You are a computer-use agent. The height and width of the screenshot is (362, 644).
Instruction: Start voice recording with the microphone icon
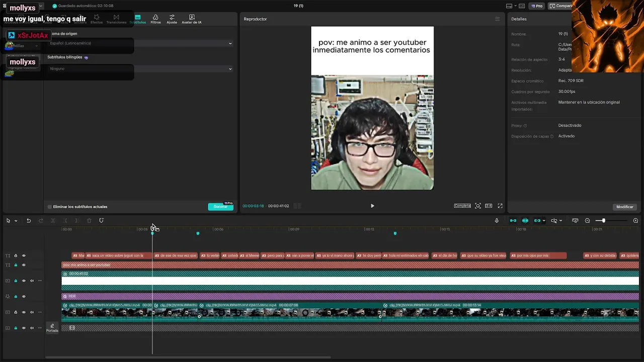point(497,221)
